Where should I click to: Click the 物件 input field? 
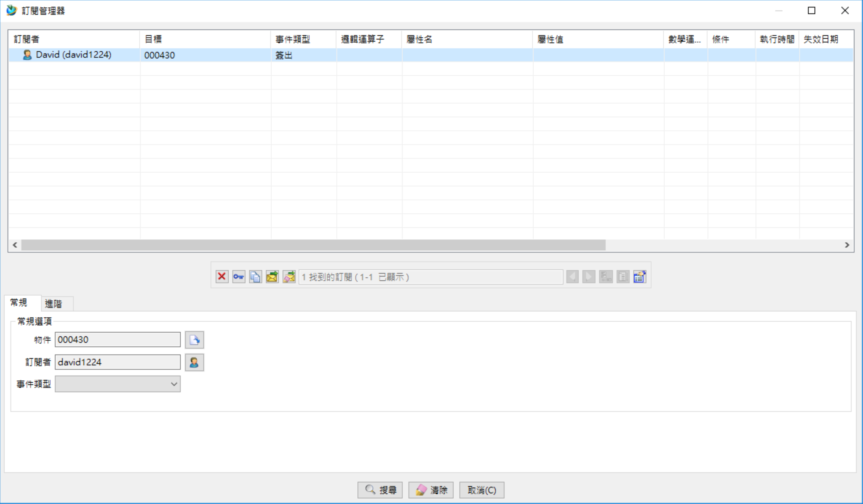(118, 339)
